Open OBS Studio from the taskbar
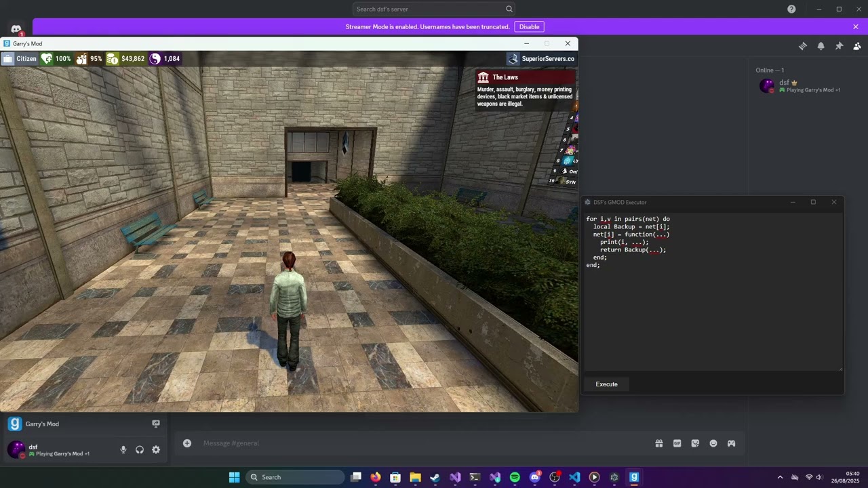The height and width of the screenshot is (488, 868). coord(555,477)
